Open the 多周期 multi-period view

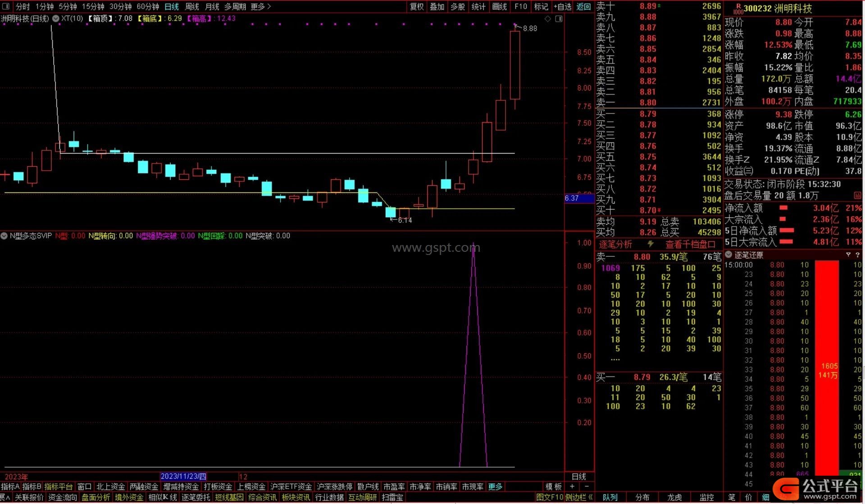tap(235, 7)
